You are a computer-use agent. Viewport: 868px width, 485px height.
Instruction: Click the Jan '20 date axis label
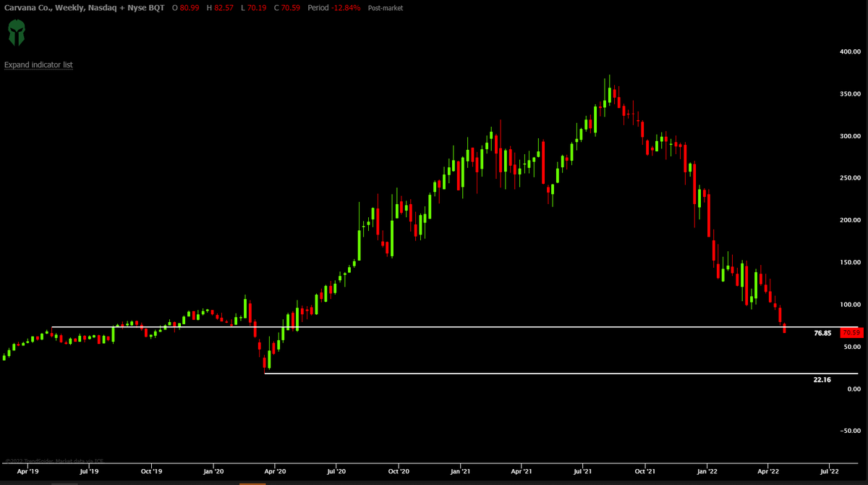point(214,470)
